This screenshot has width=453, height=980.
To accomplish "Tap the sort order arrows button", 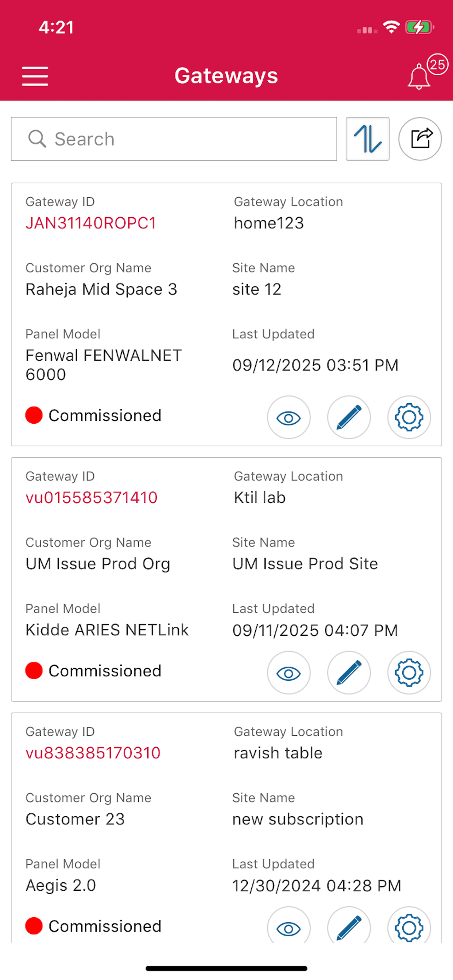I will pos(367,139).
